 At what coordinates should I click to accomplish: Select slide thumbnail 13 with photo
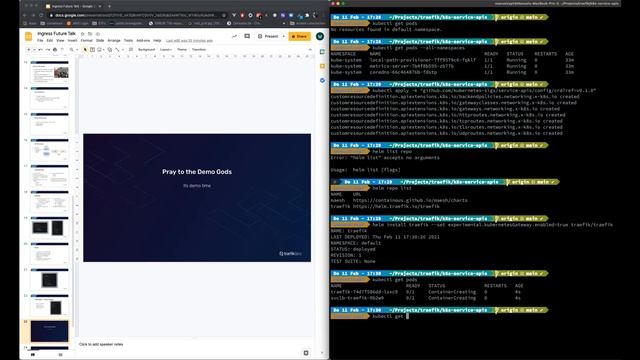49,72
